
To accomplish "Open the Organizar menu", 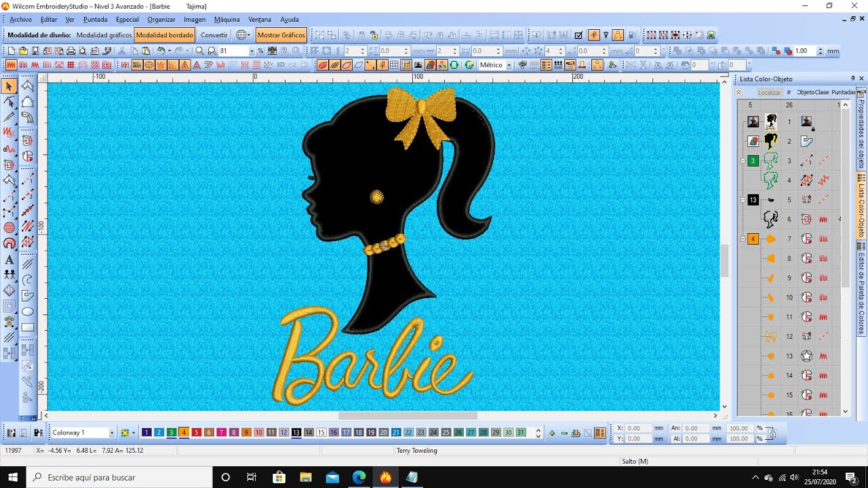I will click(161, 20).
